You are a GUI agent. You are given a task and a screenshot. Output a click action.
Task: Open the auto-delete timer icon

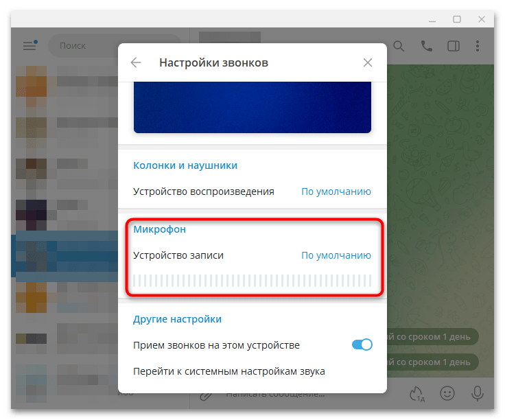pos(416,394)
